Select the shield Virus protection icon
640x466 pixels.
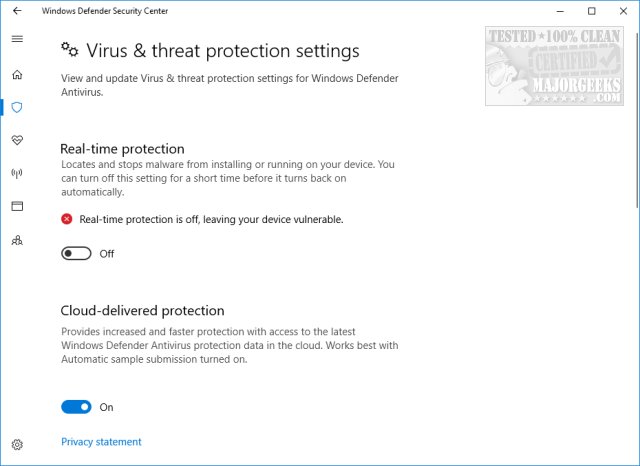pos(17,107)
